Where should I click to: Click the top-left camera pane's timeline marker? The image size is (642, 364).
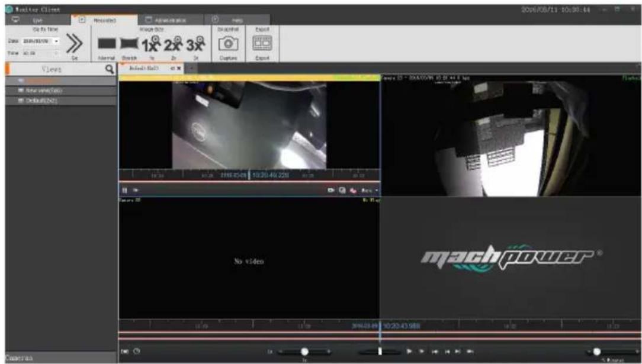pos(249,175)
